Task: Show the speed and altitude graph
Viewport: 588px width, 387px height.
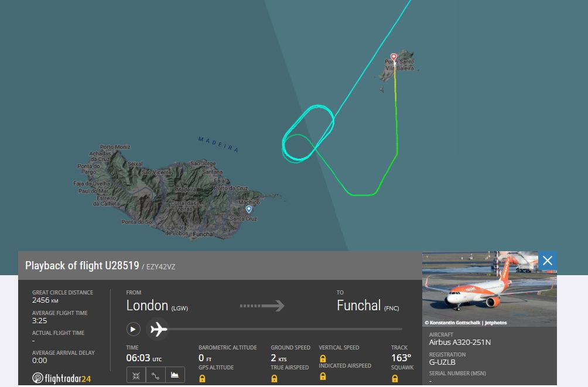Action: [175, 375]
